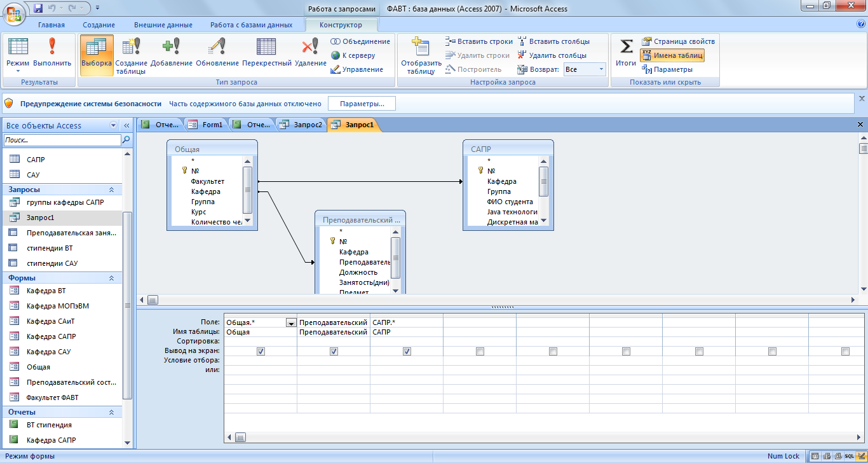Open query Параметры in the ribbon
The height and width of the screenshot is (463, 868).
(667, 69)
